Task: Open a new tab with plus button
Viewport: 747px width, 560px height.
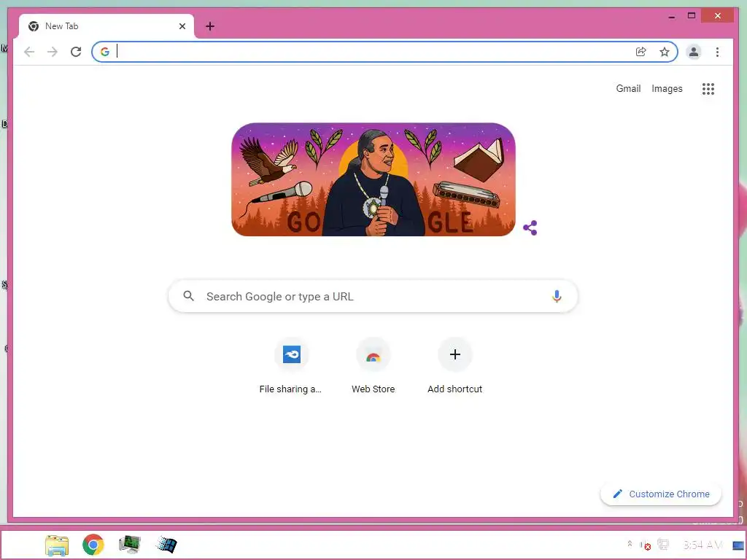Action: tap(210, 26)
